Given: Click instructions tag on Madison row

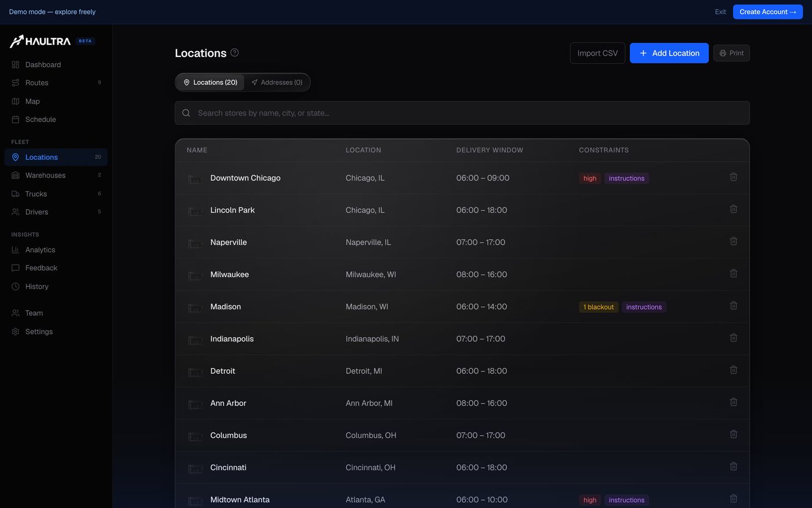Looking at the screenshot, I should tap(644, 307).
